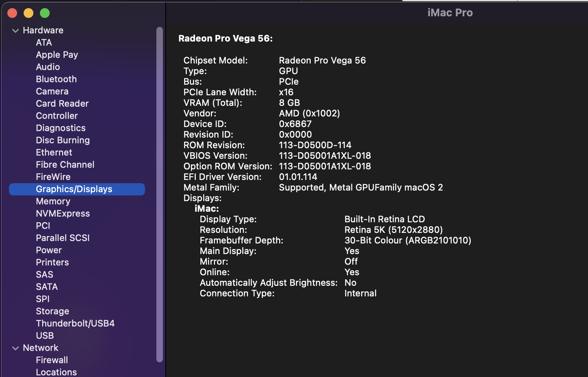Image resolution: width=588 pixels, height=377 pixels.
Task: Select Disc Burning in sidebar
Action: tap(63, 140)
